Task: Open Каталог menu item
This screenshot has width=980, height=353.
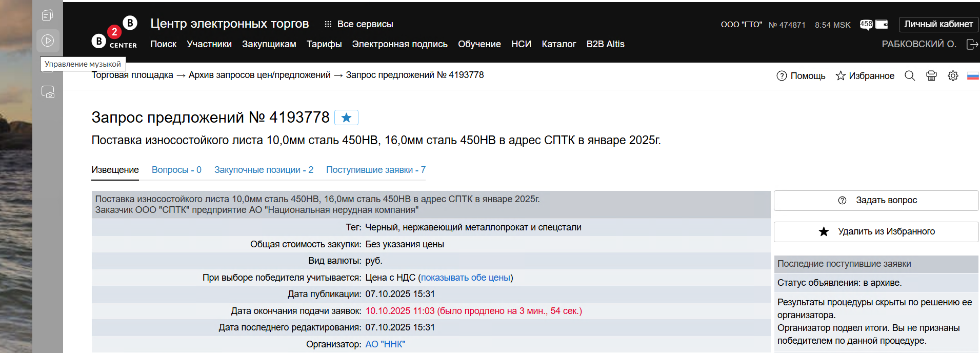Action: [559, 44]
